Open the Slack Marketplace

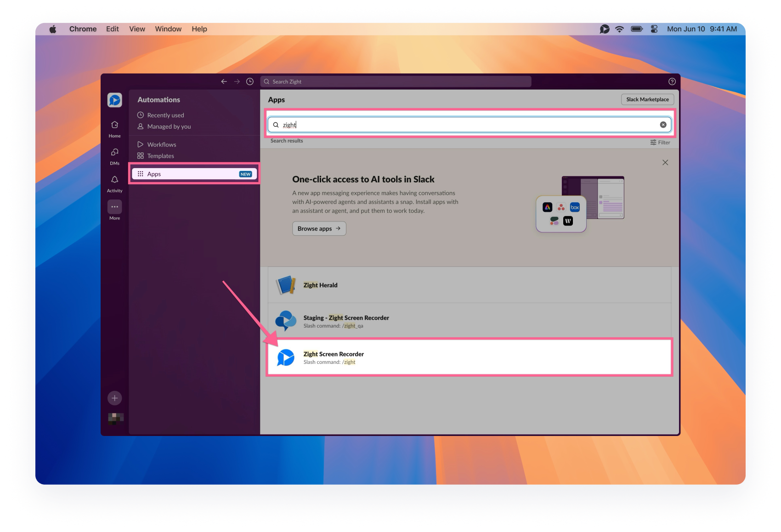(x=647, y=99)
